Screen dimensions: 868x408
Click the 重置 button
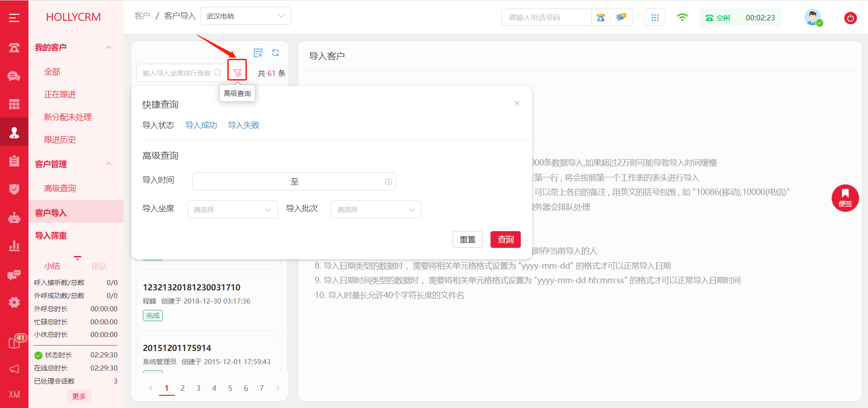467,239
